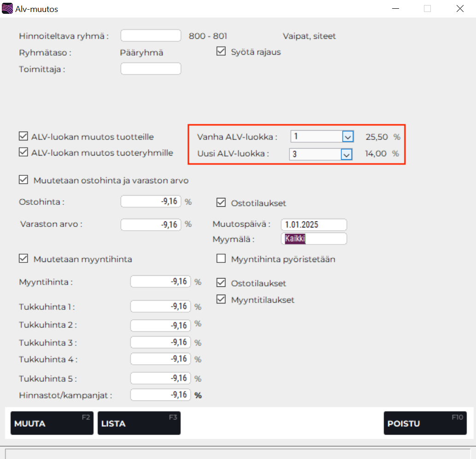The image size is (476, 459).
Task: Enable Myyntihinta pyöristetään checkbox
Action: tap(221, 259)
